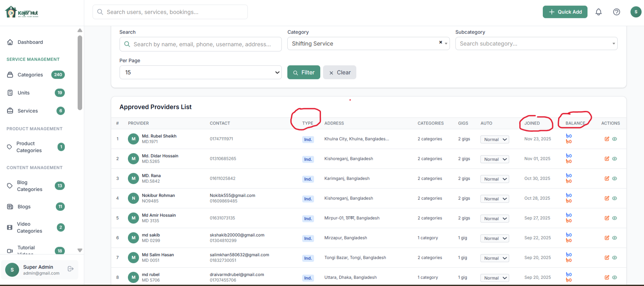Image resolution: width=644 pixels, height=286 pixels.
Task: Click edit icon for Nokibur Rohman row
Action: 607,198
